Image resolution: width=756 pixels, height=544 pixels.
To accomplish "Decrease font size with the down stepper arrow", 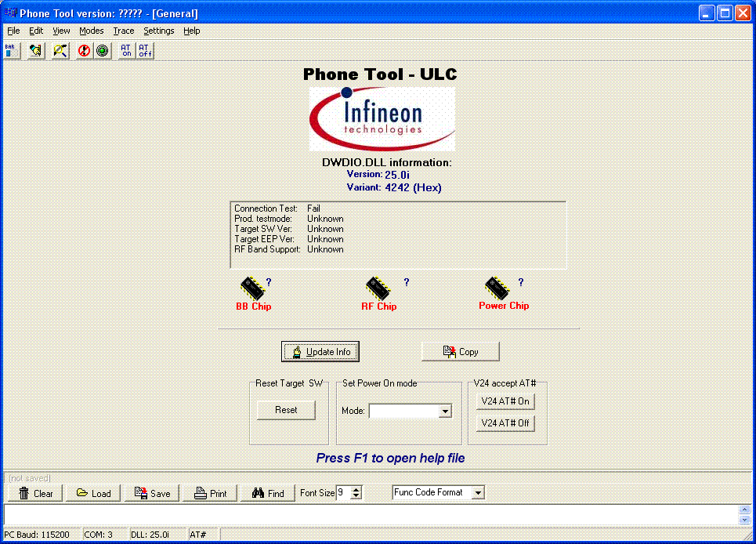I will pyautogui.click(x=356, y=495).
